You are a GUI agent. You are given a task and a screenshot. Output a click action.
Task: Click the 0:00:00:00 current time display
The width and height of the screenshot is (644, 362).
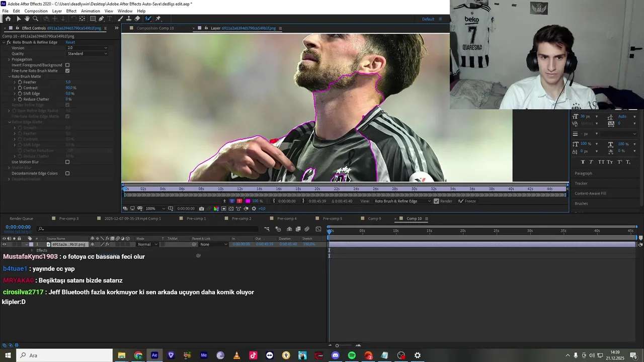(18, 227)
